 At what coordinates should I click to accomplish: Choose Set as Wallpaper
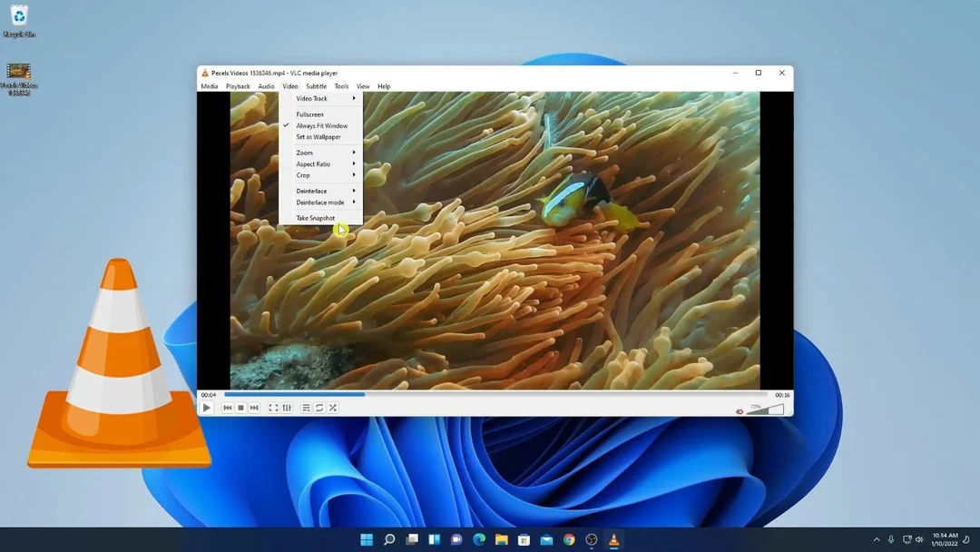(320, 137)
